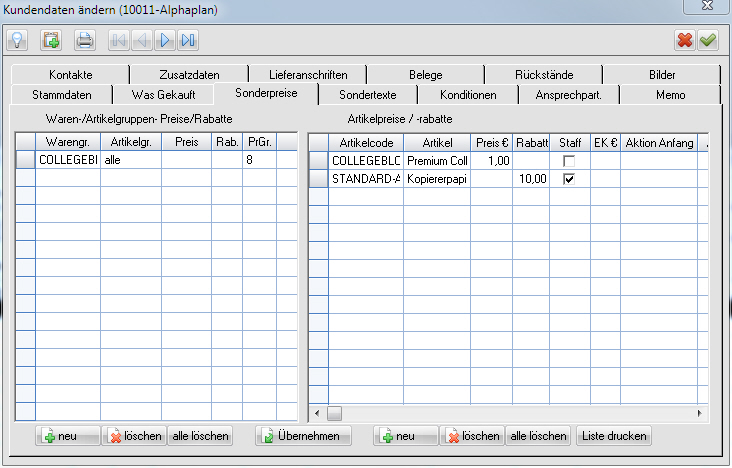Click row selector of STANDARD-A row

coord(319,179)
